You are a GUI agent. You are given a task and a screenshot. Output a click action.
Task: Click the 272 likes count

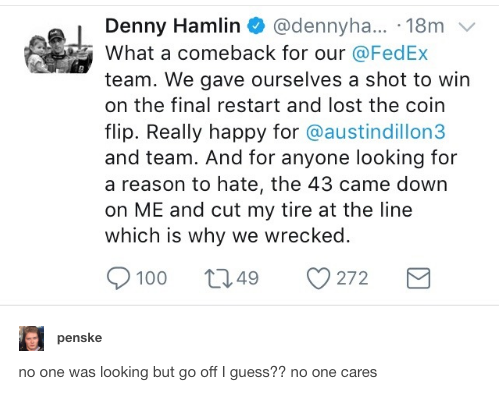352,278
